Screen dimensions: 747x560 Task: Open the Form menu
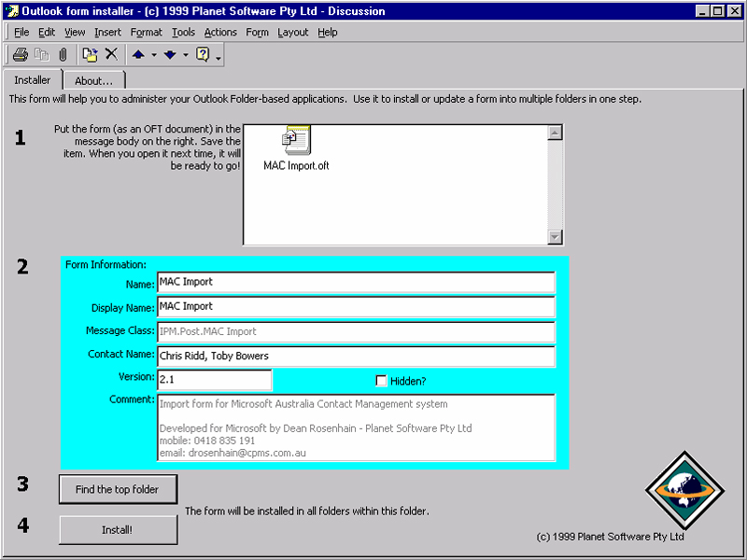pos(258,32)
